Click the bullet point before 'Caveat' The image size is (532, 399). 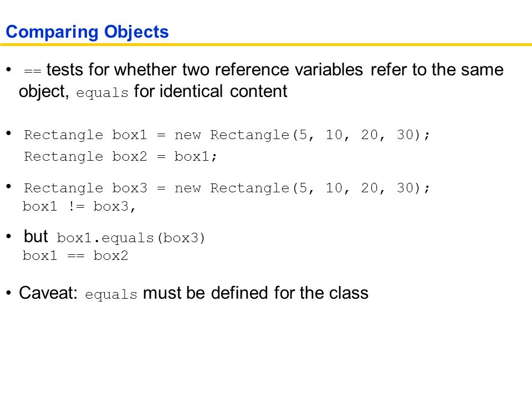(9, 293)
